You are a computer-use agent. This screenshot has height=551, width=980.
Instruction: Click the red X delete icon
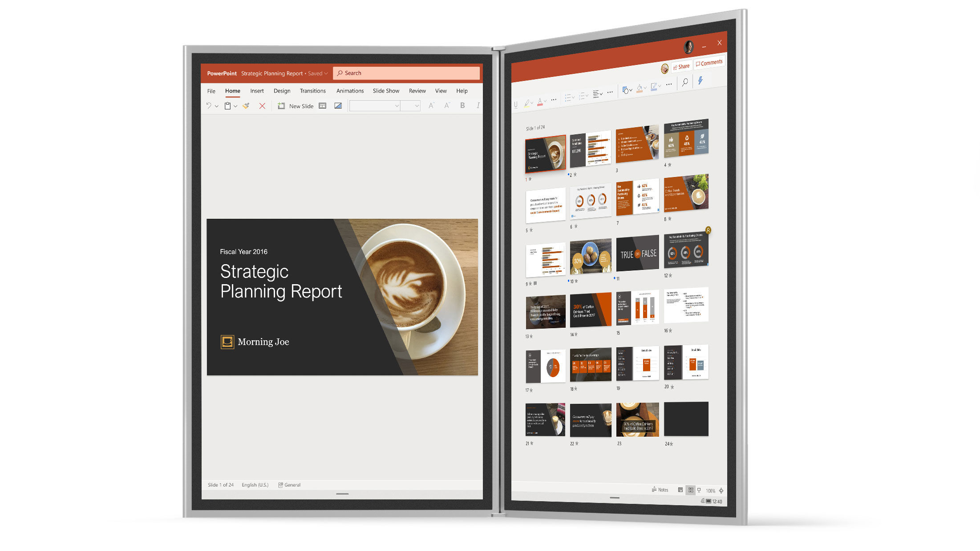[x=262, y=106]
